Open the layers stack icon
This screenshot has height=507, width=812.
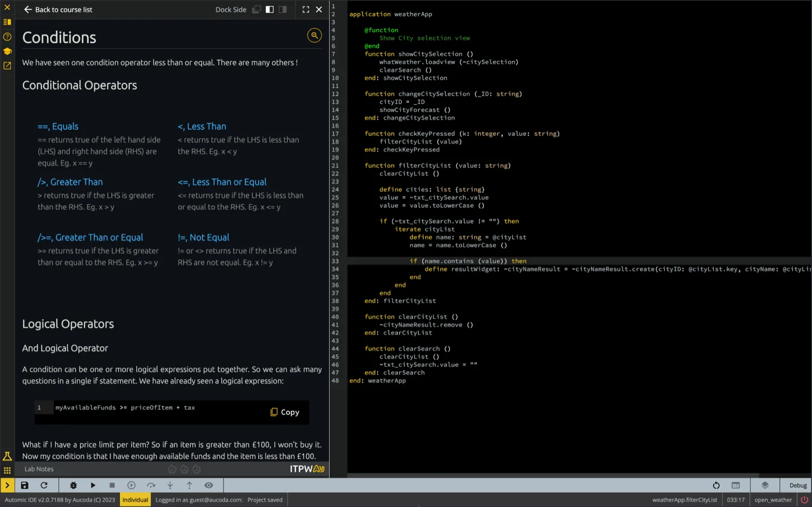(765, 485)
